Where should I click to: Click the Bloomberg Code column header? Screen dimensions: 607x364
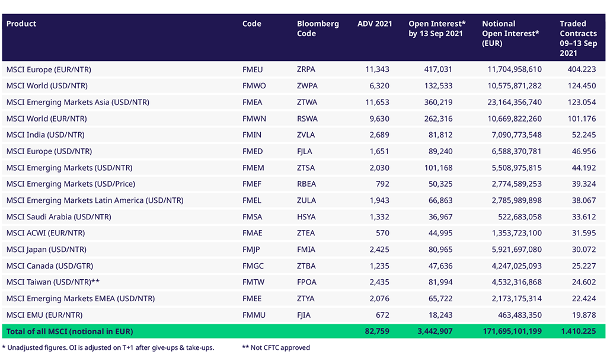pos(318,28)
